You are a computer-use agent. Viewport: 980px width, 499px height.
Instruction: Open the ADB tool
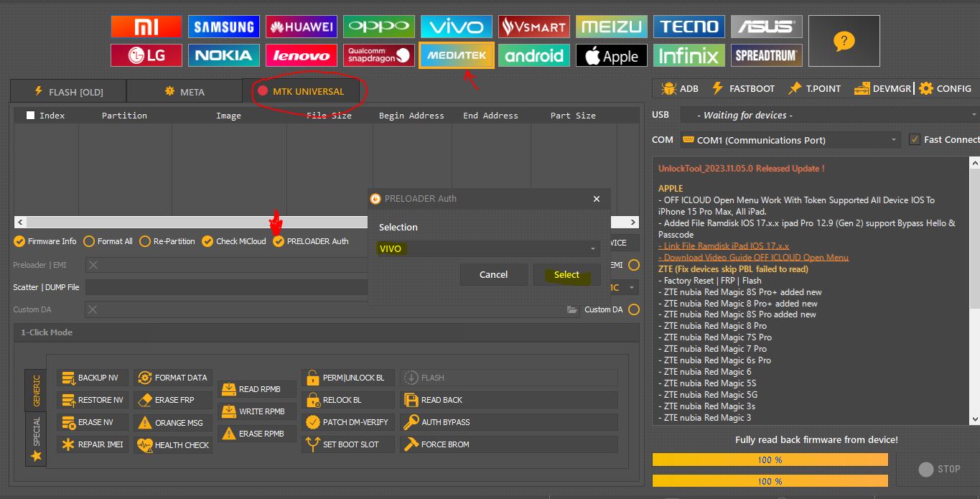[680, 88]
